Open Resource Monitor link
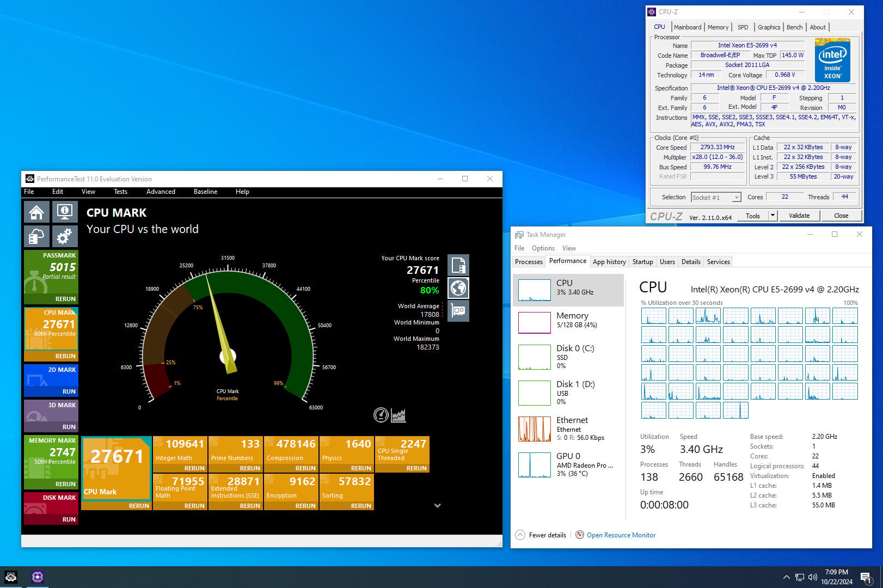Viewport: 883px width, 588px height. point(621,535)
